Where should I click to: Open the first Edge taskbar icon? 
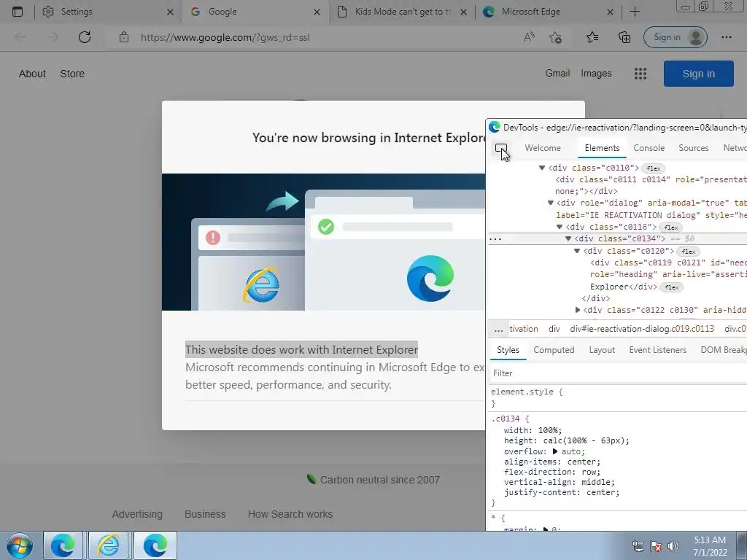coord(63,545)
